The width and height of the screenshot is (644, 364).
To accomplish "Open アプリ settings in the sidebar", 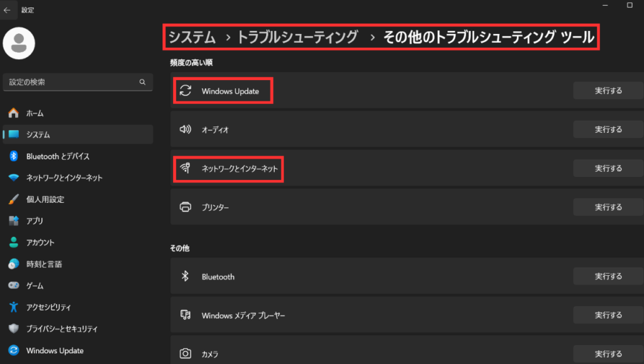I will (78, 221).
